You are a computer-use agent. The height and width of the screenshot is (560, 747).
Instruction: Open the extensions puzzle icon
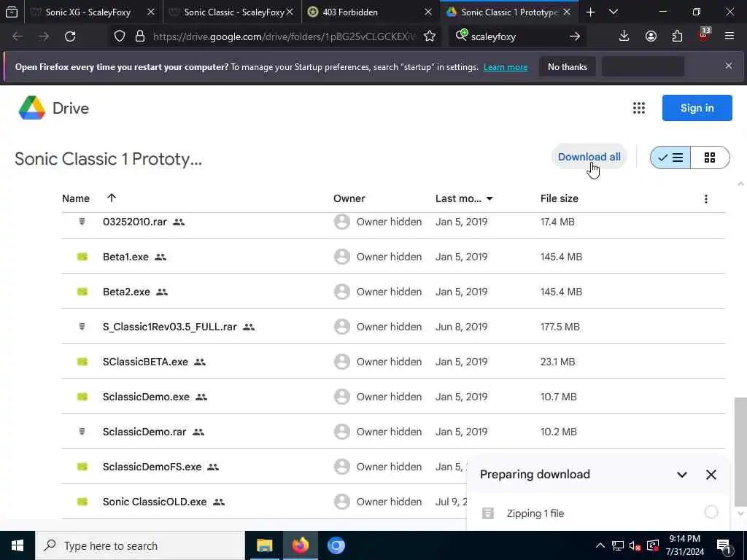point(677,36)
